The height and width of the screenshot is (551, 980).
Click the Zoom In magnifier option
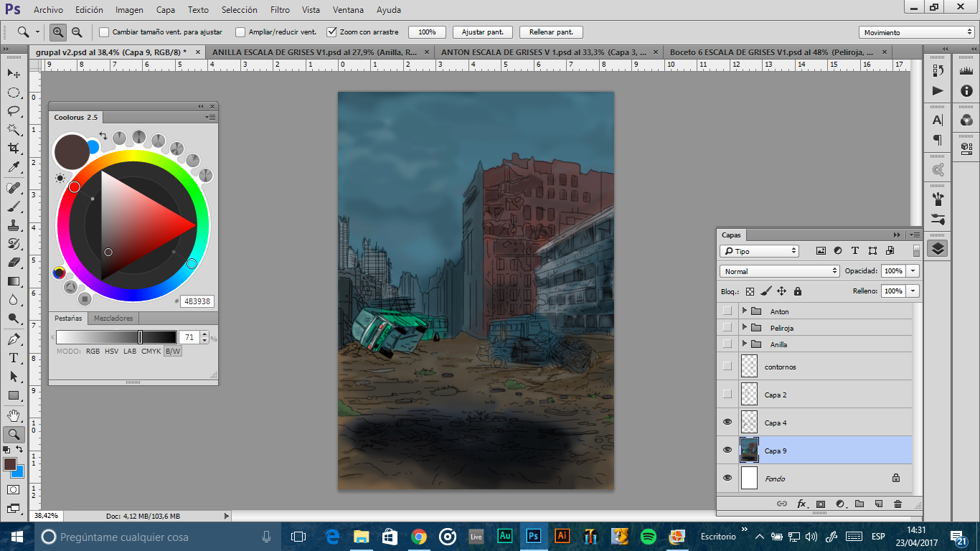(x=58, y=32)
